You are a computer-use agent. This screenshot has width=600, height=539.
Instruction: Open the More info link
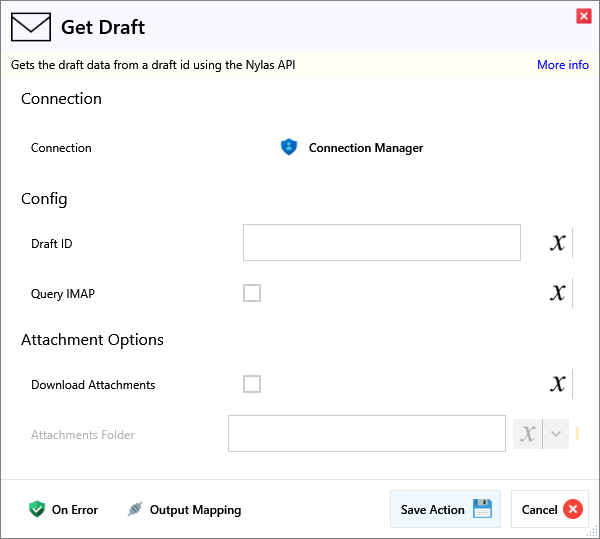(562, 65)
